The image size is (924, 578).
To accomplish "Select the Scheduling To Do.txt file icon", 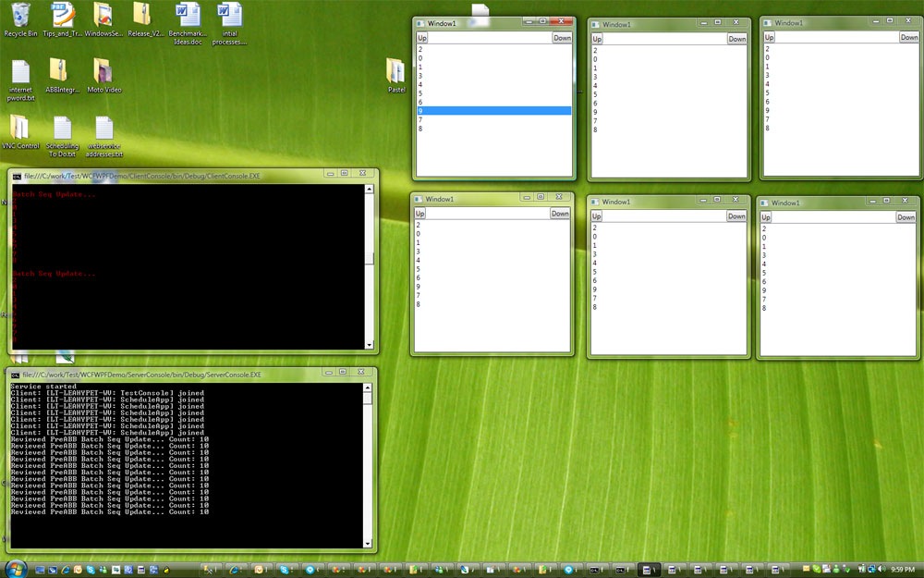I will click(x=63, y=128).
